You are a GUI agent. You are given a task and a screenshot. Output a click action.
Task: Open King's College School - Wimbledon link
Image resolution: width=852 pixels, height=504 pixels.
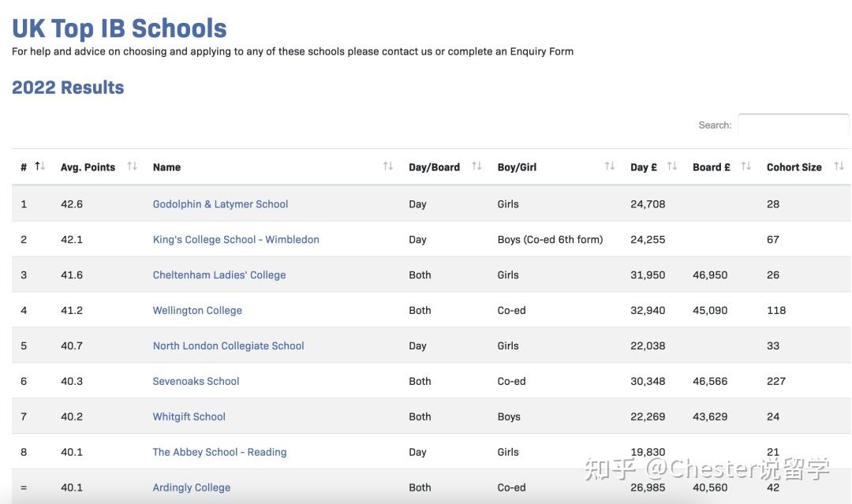point(236,240)
